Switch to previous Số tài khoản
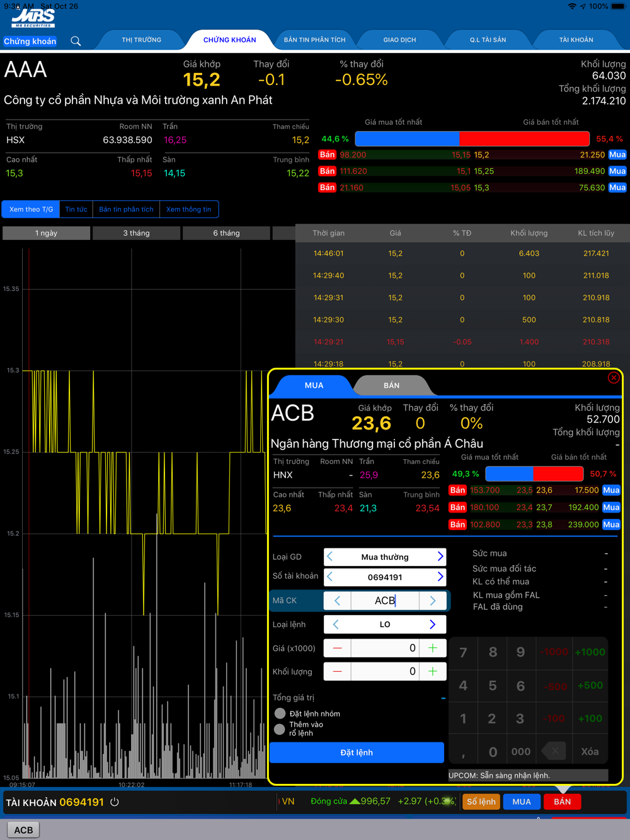Screen dimensions: 630x840 point(330,577)
